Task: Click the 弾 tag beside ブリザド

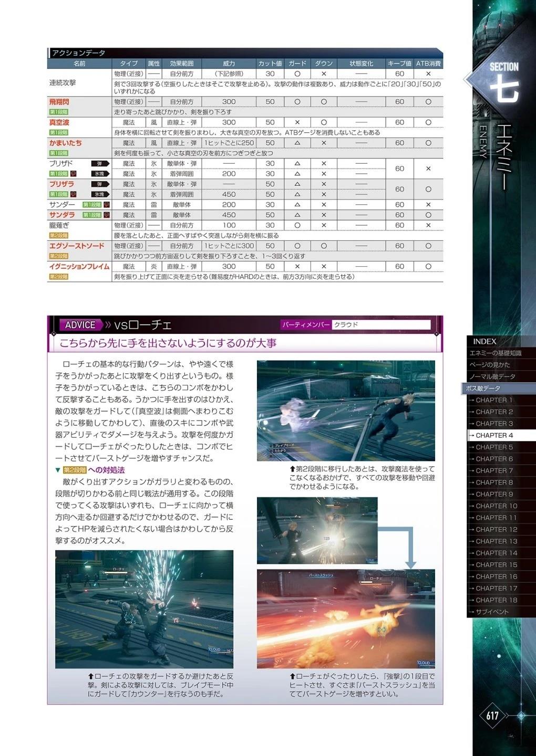Action: pyautogui.click(x=100, y=163)
